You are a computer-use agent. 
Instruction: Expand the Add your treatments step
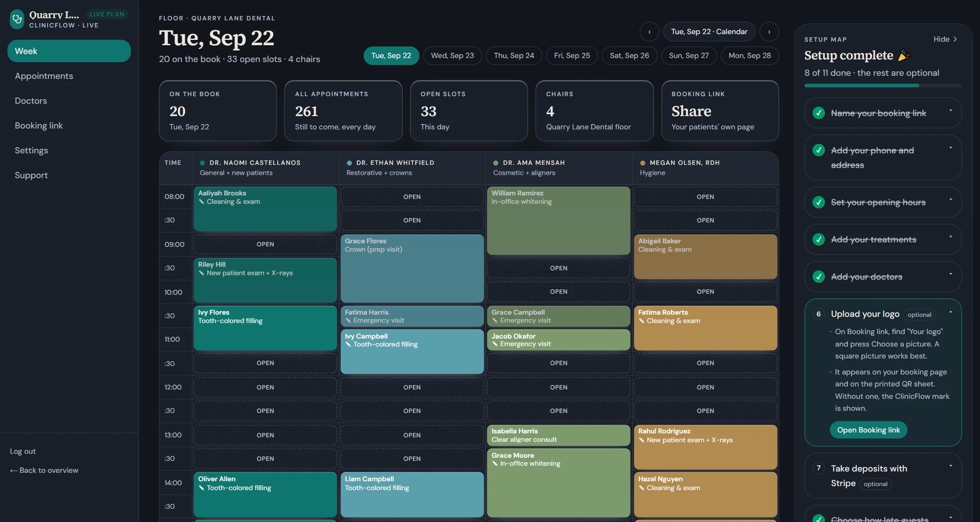[950, 237]
